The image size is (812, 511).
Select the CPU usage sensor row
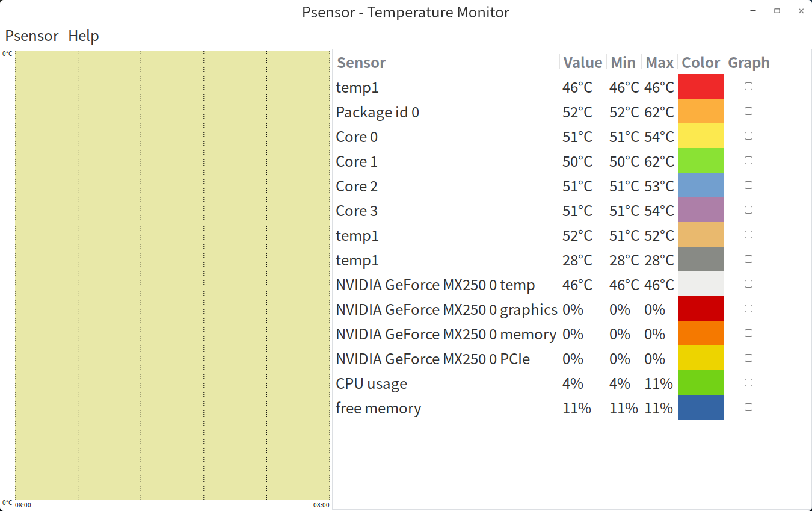(x=371, y=383)
